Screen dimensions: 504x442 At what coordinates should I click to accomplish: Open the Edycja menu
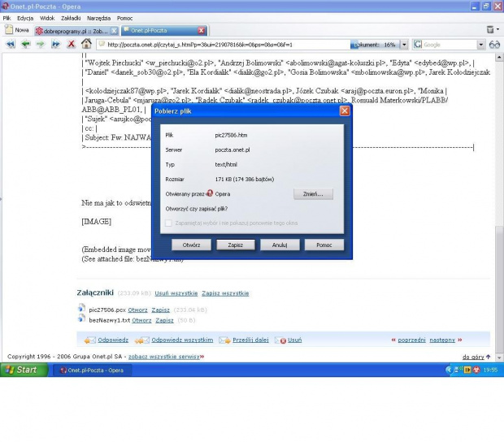coord(25,19)
